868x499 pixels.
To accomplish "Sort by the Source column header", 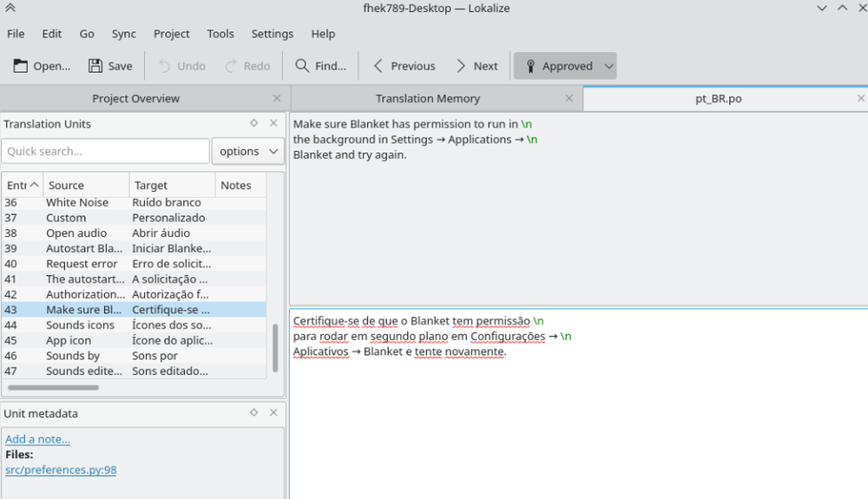I will tap(86, 186).
